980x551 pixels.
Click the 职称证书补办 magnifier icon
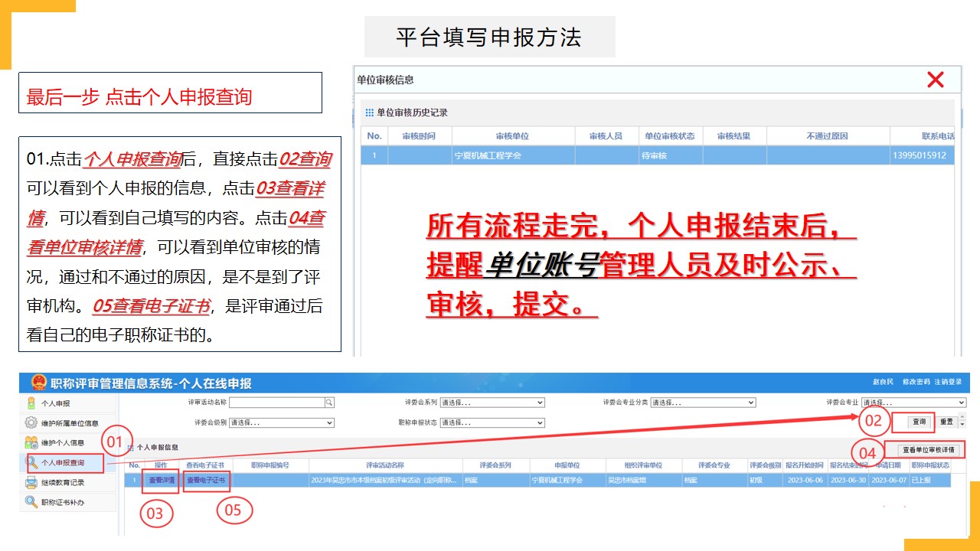point(31,502)
